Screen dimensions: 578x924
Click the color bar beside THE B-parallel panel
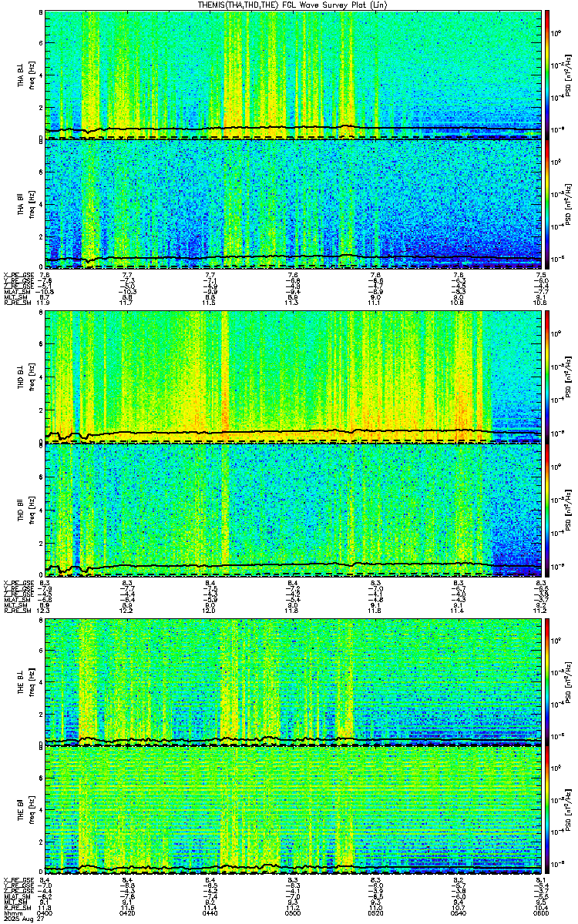[x=547, y=811]
